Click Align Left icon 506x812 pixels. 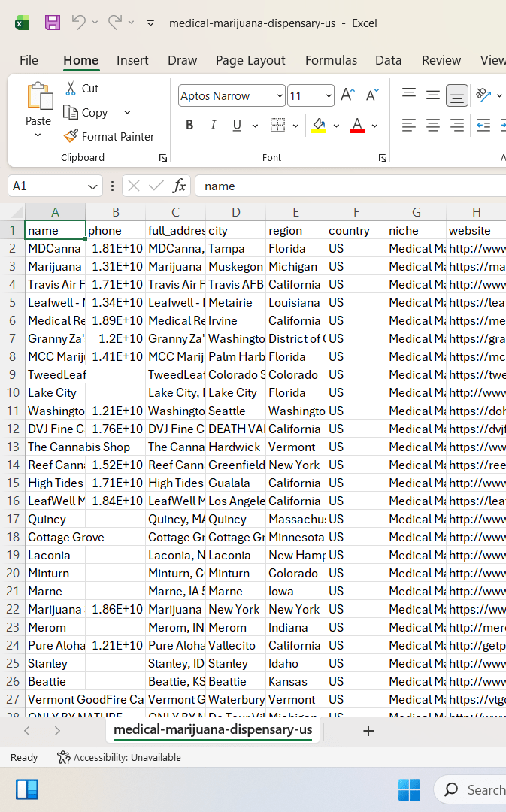click(x=409, y=125)
